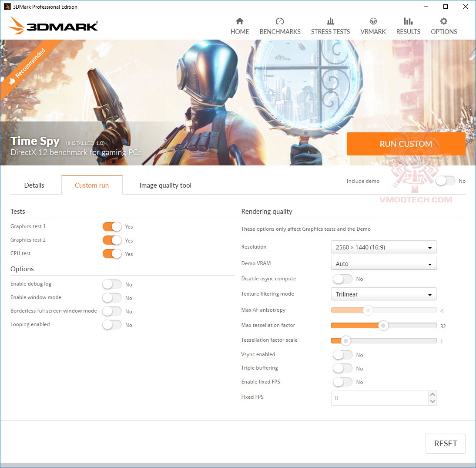476x468 pixels.
Task: Open the Demo VRAM dropdown
Action: point(384,264)
